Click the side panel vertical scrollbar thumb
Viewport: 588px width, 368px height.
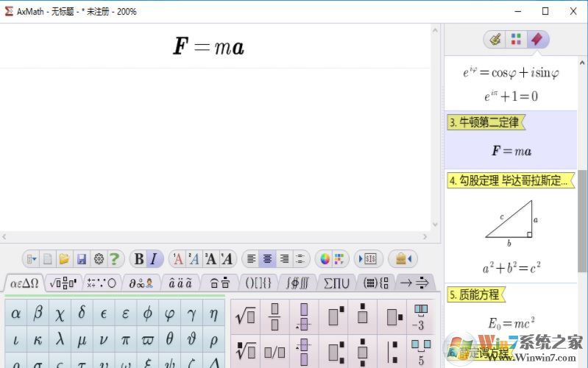582,222
